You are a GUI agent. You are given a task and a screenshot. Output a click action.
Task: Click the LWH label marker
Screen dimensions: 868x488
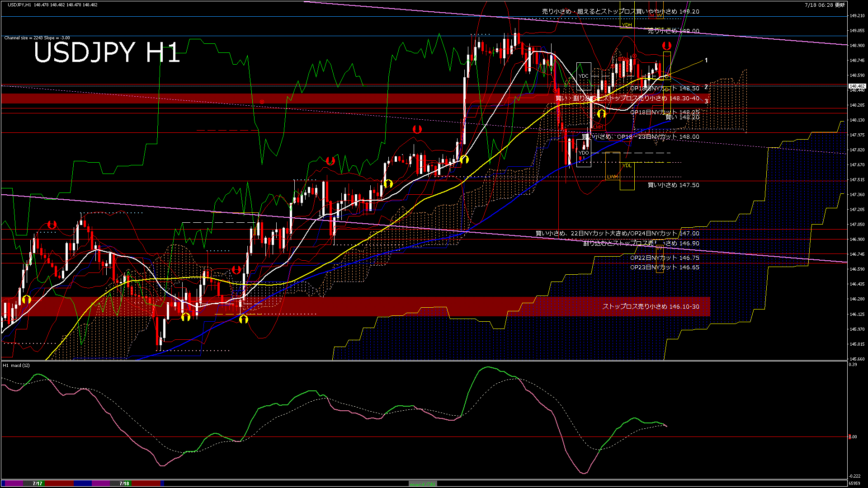tap(612, 177)
